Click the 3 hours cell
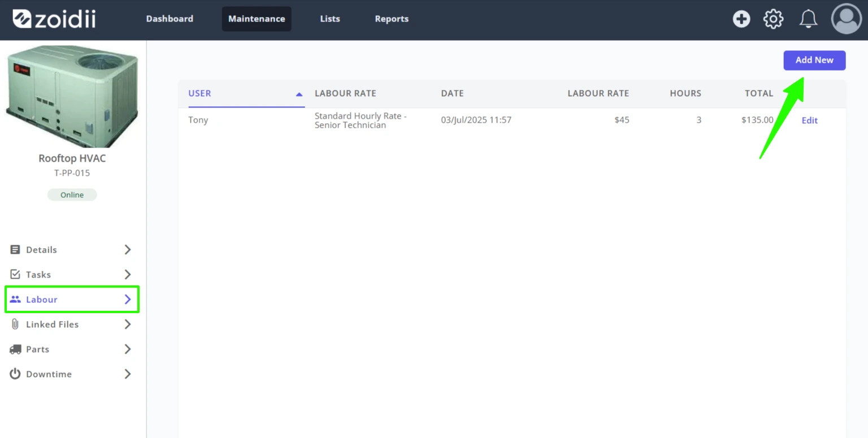 [x=699, y=120]
